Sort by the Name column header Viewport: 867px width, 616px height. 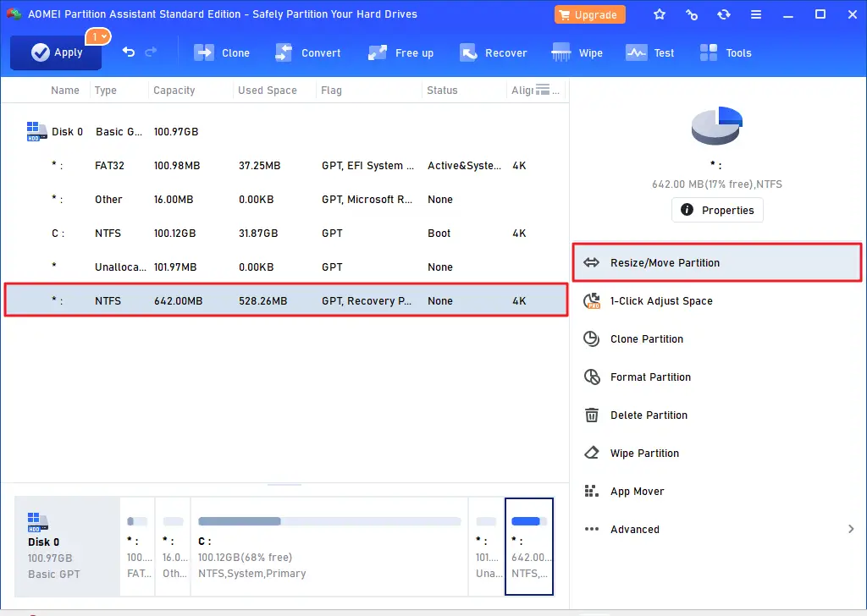click(64, 90)
